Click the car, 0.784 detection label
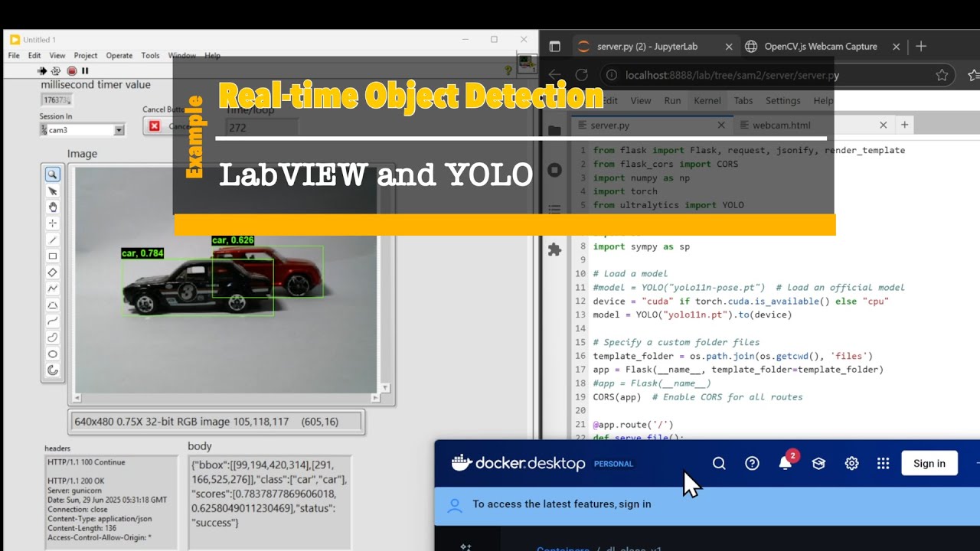 tap(142, 253)
